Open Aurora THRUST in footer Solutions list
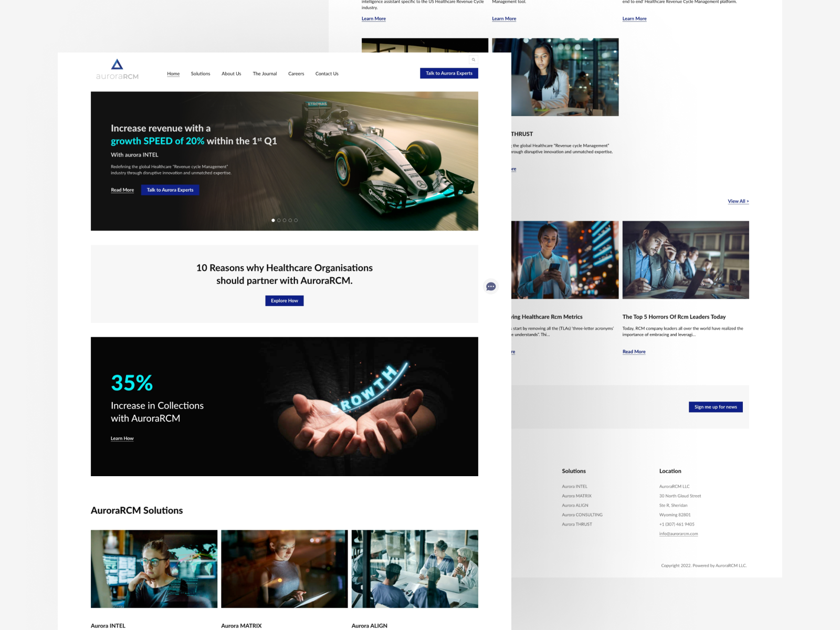This screenshot has width=840, height=630. [576, 524]
